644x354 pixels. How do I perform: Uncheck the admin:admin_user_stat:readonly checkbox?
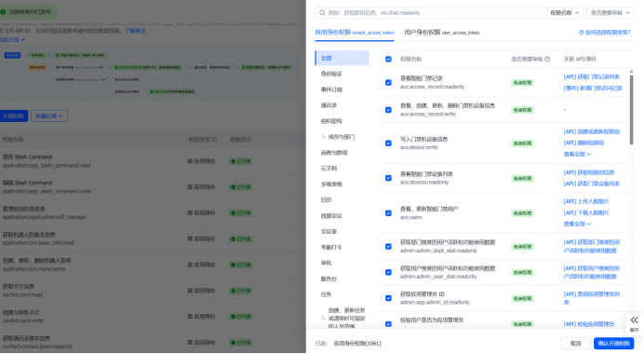[388, 272]
